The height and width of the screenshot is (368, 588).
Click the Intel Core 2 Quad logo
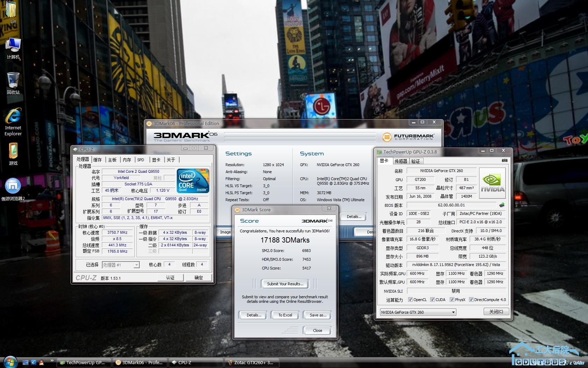point(194,180)
